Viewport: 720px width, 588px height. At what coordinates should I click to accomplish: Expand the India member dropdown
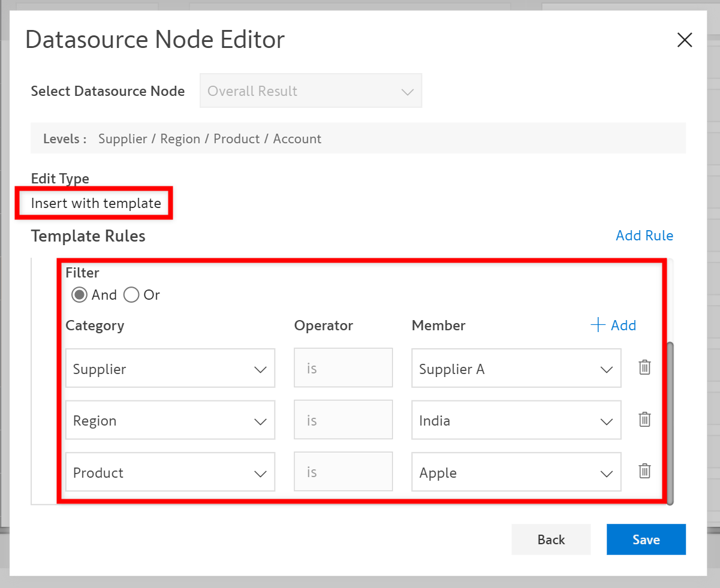pyautogui.click(x=516, y=421)
